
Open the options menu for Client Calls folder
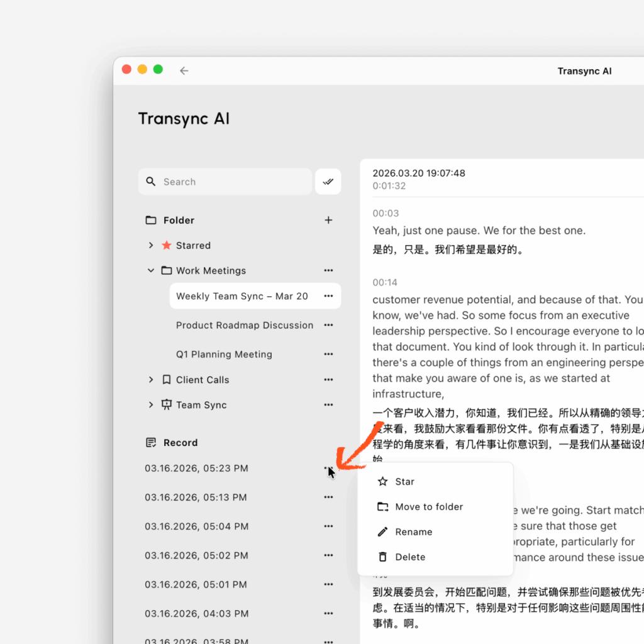(328, 379)
